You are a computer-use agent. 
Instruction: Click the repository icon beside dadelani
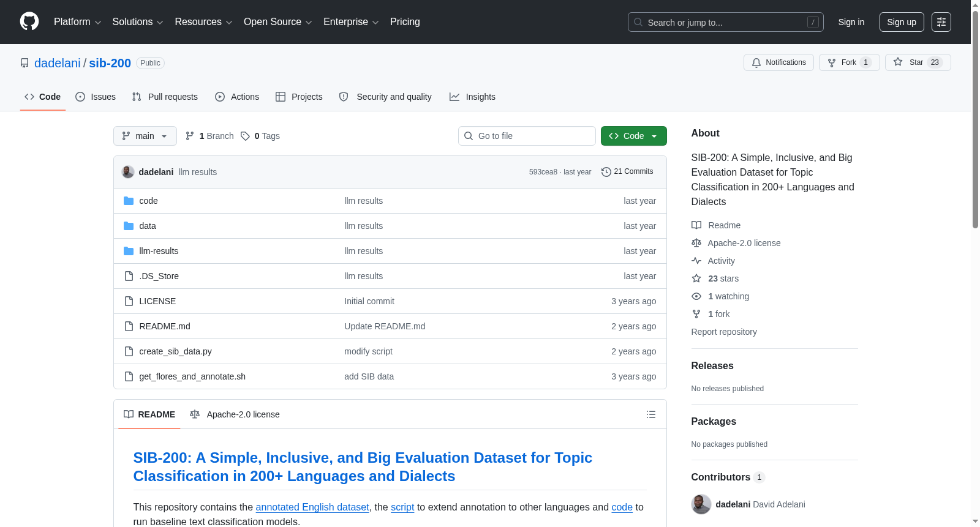coord(24,63)
